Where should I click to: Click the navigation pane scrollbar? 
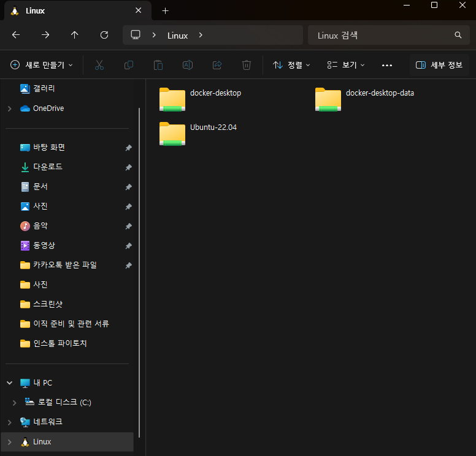coord(139,273)
